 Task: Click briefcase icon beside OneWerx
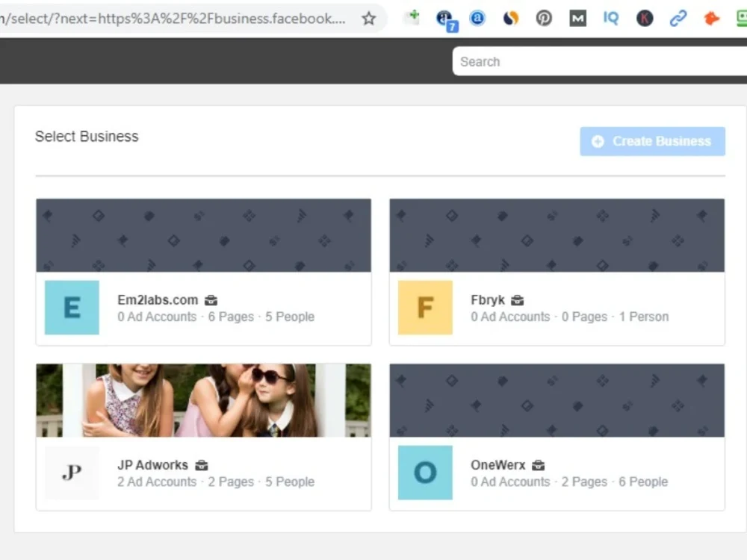(538, 465)
